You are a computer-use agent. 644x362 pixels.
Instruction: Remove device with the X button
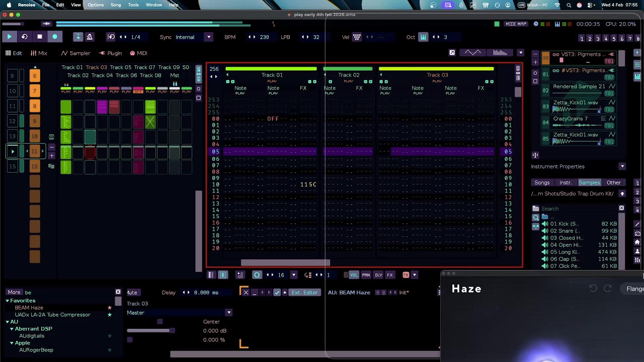pyautogui.click(x=246, y=293)
